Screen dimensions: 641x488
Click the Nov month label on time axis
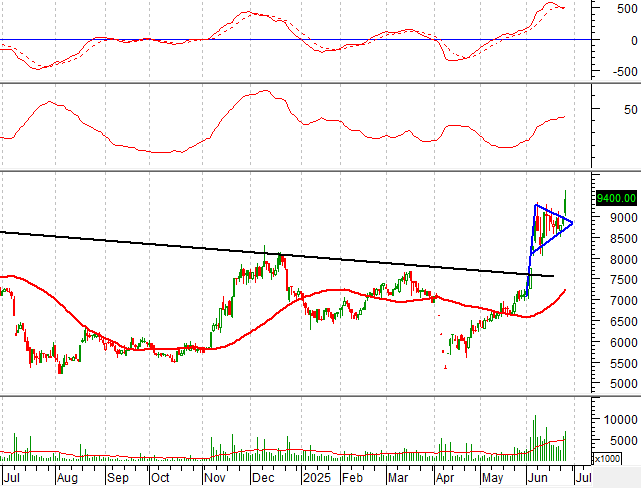pos(215,477)
